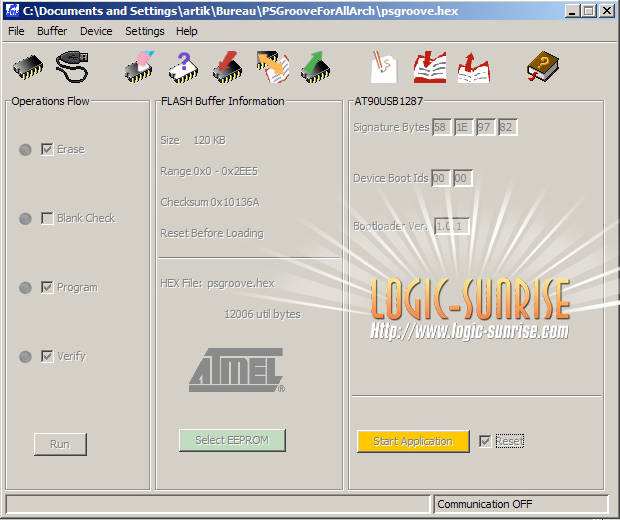Click the first Signature Bytes field 58
The height and width of the screenshot is (520, 620).
(442, 127)
